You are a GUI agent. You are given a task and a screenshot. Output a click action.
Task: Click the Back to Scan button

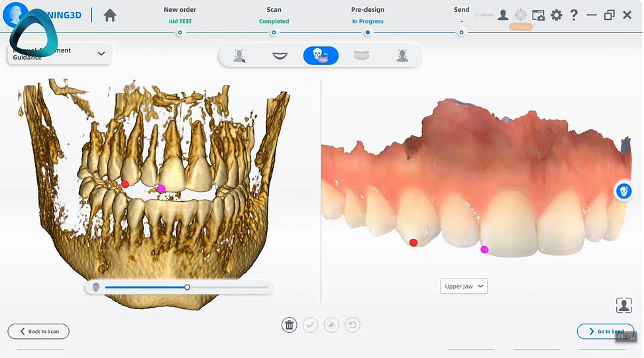[x=38, y=332]
